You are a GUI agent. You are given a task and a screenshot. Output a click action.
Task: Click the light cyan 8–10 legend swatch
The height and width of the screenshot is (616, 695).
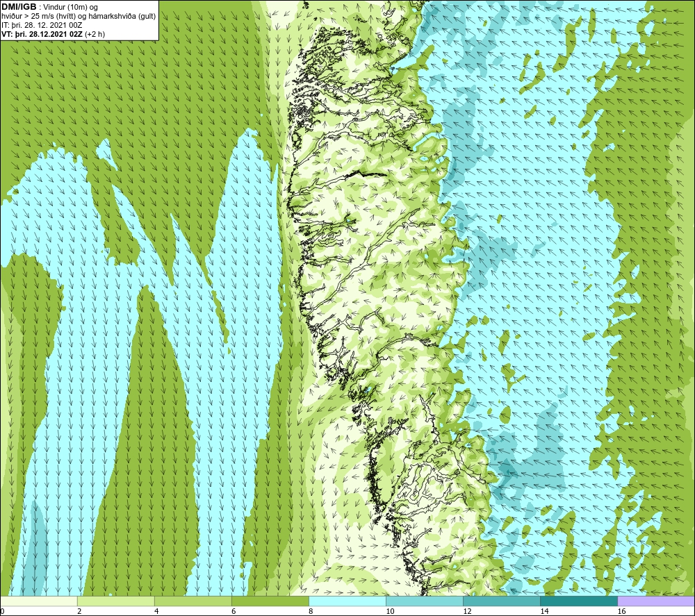coord(347,601)
